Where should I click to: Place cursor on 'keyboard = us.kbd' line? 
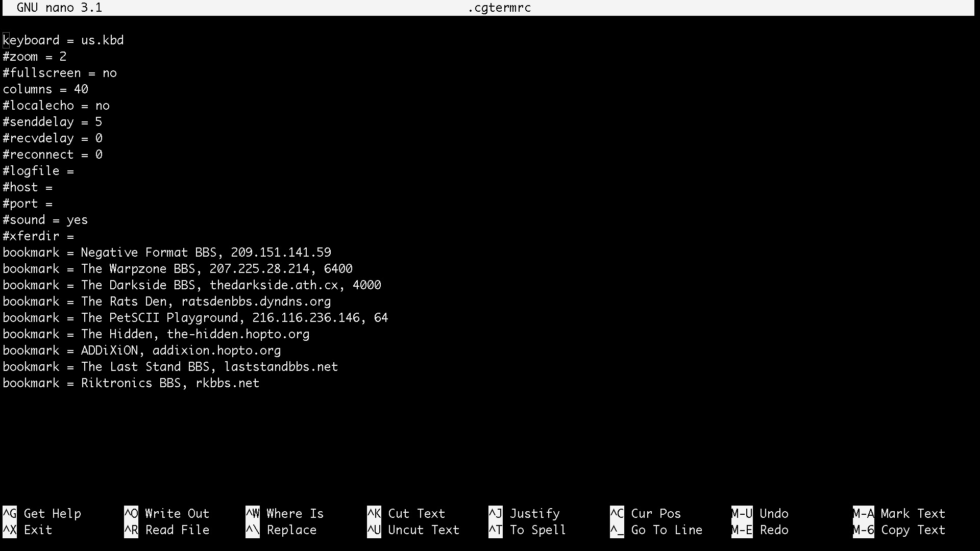tap(63, 40)
